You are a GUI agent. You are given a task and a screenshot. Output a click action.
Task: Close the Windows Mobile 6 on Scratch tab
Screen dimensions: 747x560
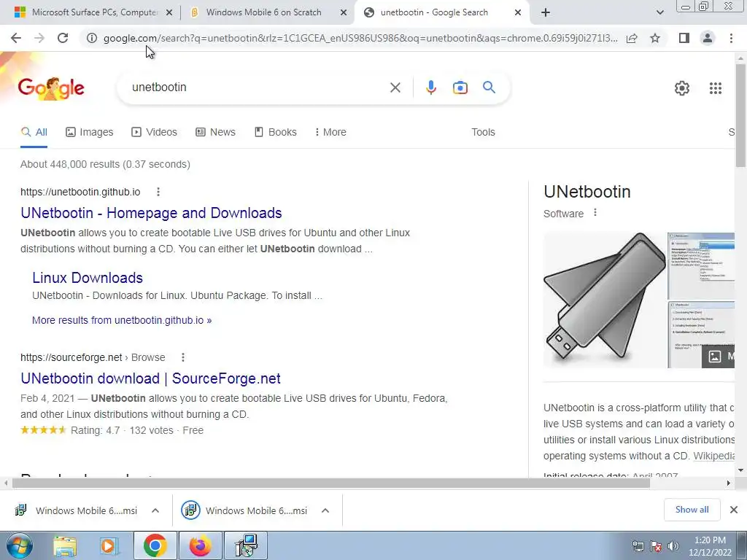pyautogui.click(x=344, y=13)
